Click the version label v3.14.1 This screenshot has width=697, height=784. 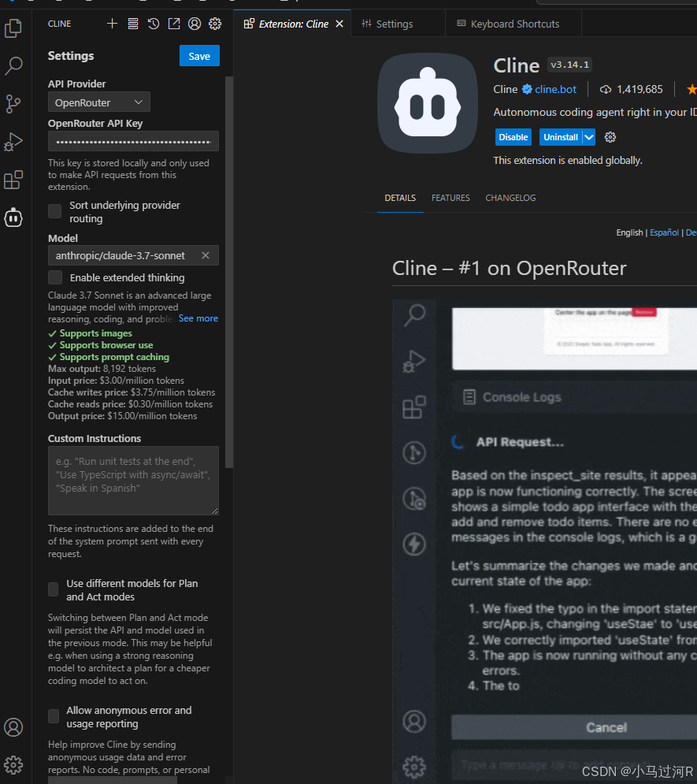(x=569, y=65)
